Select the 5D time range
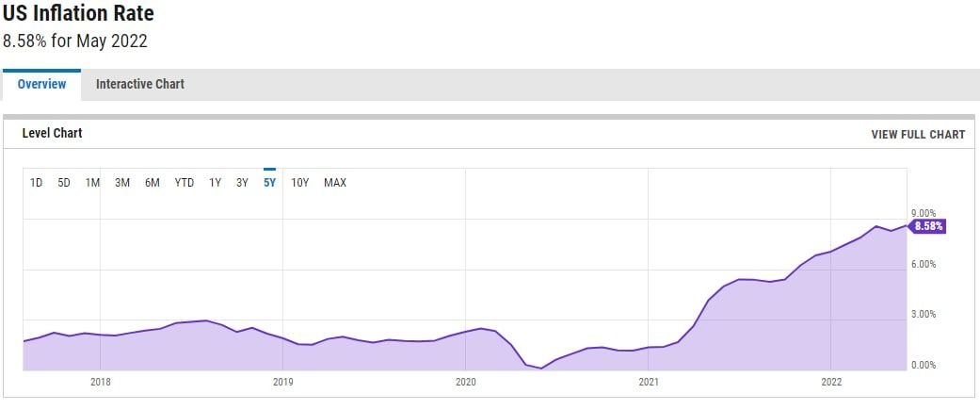 point(64,183)
